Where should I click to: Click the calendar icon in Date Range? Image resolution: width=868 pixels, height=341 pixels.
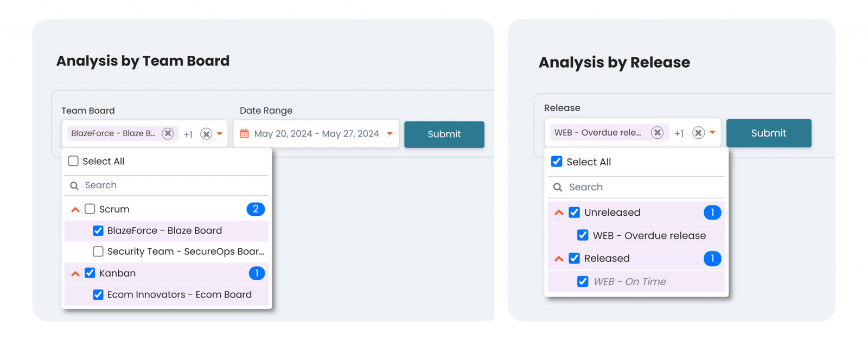tap(245, 133)
